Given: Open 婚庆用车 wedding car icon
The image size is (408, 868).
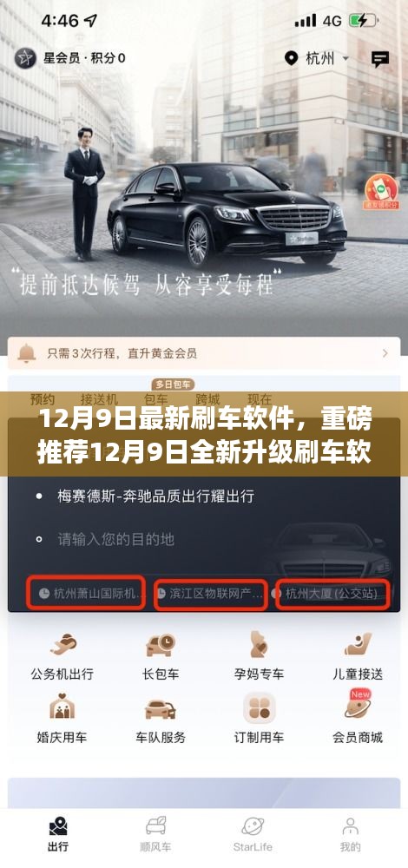Looking at the screenshot, I should [62, 707].
